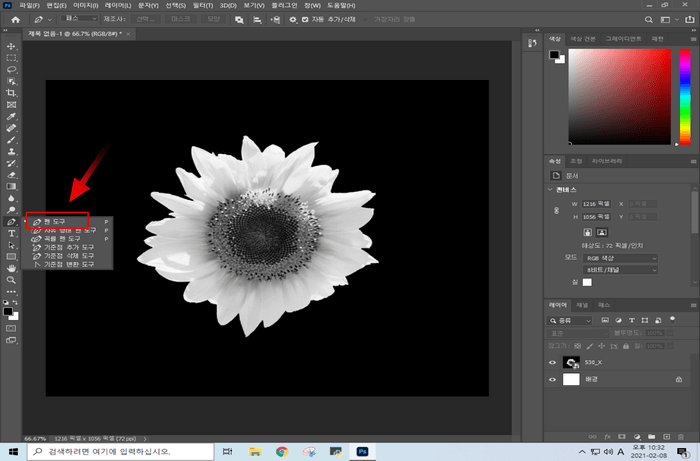
Task: Collapse the 캔버스 section in properties
Action: pyautogui.click(x=550, y=189)
